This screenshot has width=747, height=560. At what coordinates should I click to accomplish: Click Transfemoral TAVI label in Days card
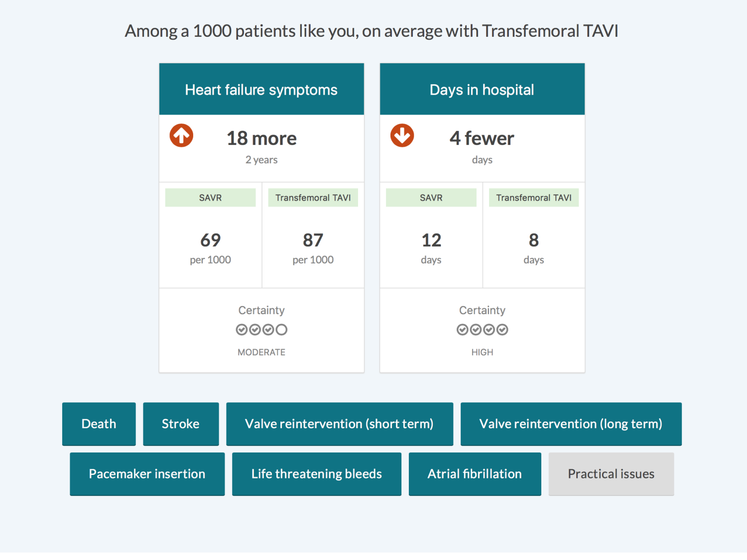[533, 198]
